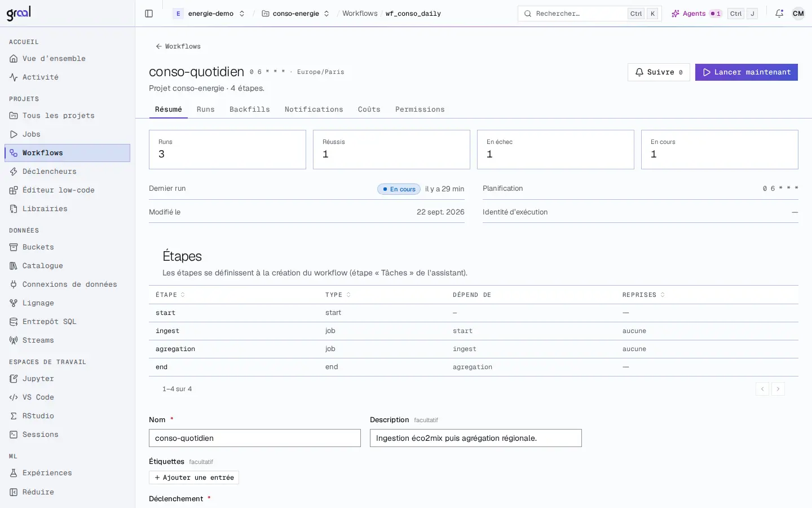Open Entrepôt SQL
Image resolution: width=812 pixels, height=508 pixels.
67,322
